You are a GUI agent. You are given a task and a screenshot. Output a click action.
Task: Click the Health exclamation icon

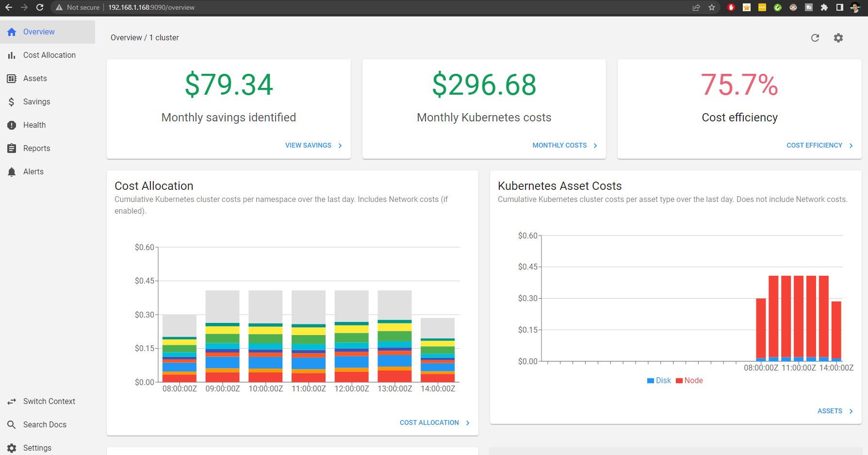coord(12,125)
